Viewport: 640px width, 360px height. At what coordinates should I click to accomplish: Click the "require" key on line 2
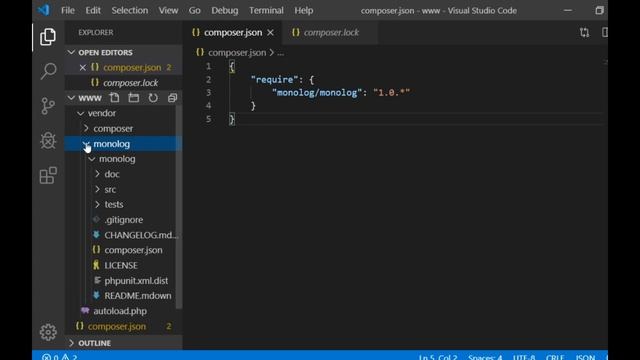tap(274, 80)
